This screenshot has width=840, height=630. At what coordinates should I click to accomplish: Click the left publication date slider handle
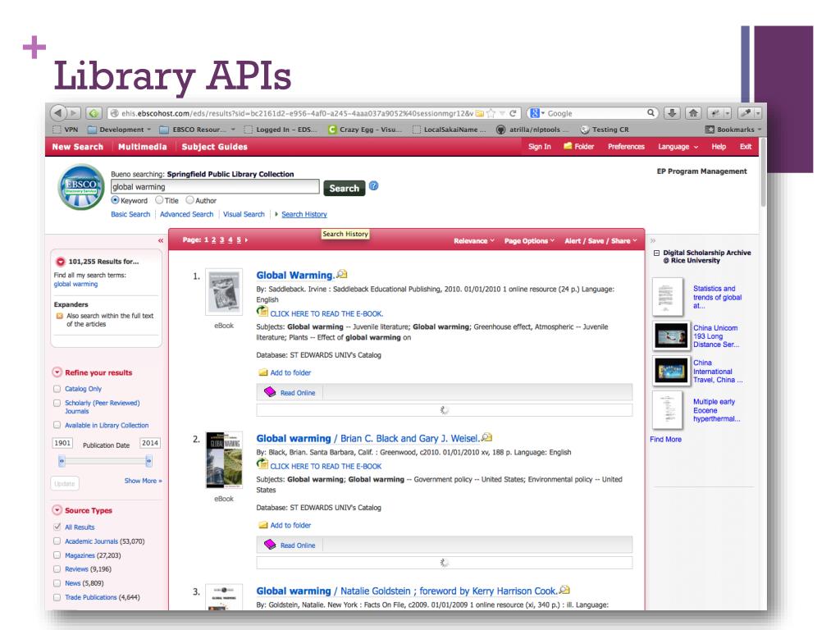[62, 461]
